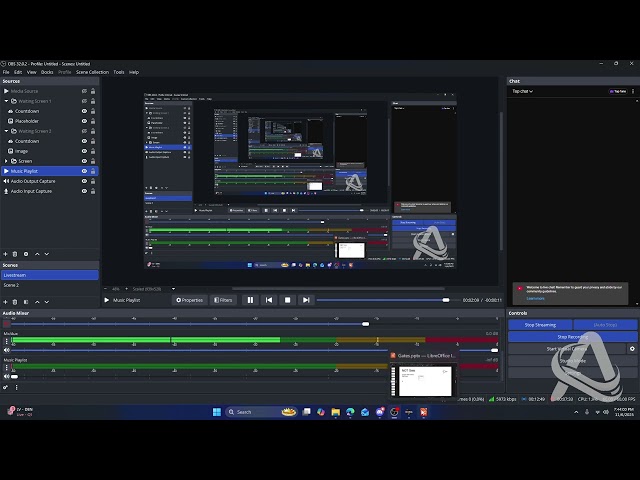Open the Scene Collection menu

click(x=92, y=72)
